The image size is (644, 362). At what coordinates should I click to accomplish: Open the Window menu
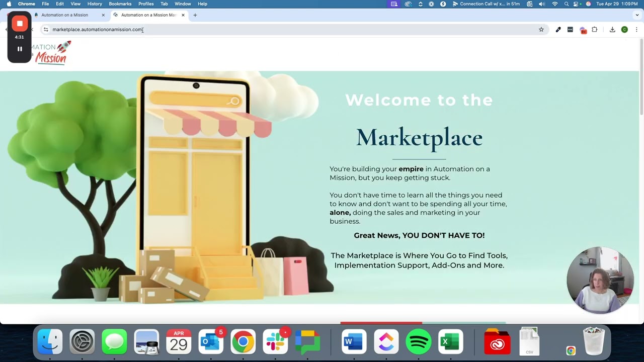point(183,4)
